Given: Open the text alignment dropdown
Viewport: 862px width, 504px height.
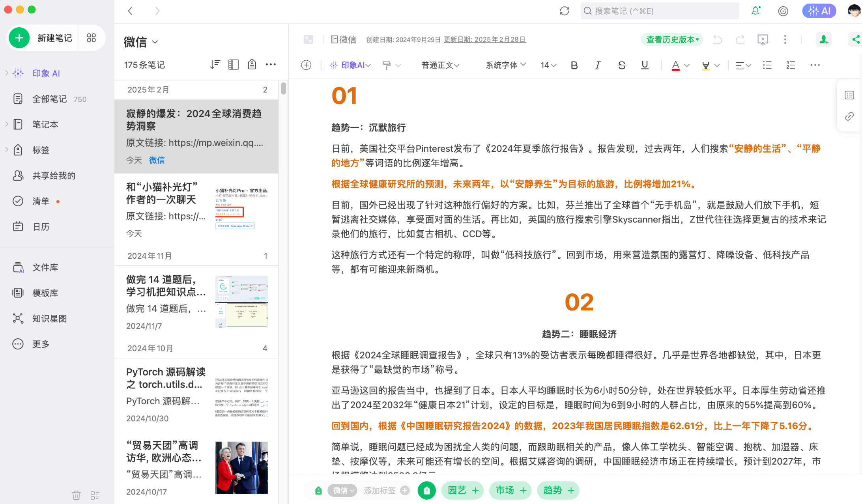Looking at the screenshot, I should click(743, 65).
